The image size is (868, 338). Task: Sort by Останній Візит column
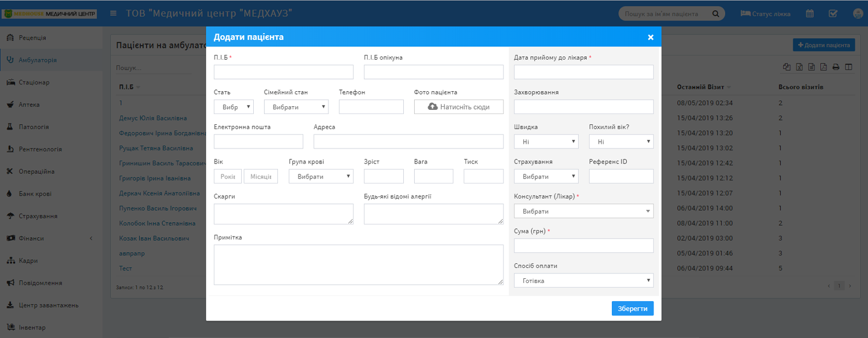(704, 87)
